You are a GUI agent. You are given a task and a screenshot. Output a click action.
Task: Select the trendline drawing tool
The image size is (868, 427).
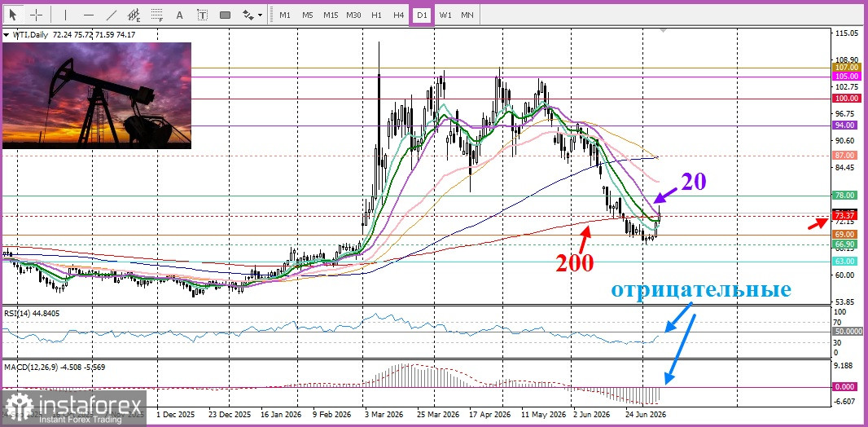tap(112, 15)
